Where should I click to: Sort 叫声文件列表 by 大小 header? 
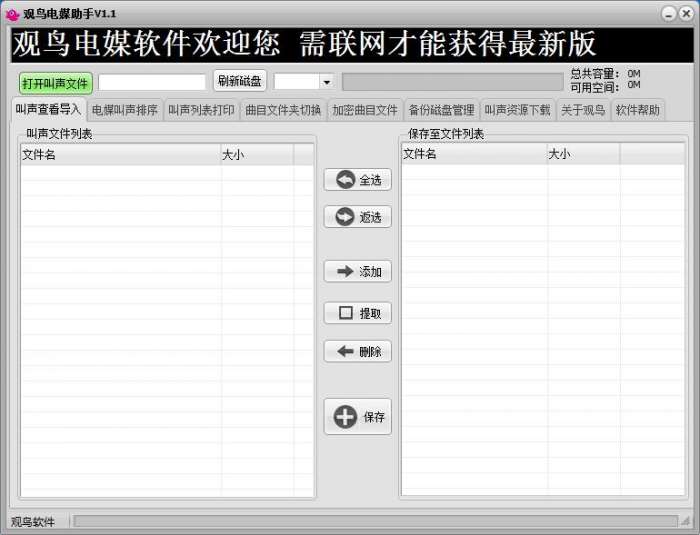click(257, 155)
